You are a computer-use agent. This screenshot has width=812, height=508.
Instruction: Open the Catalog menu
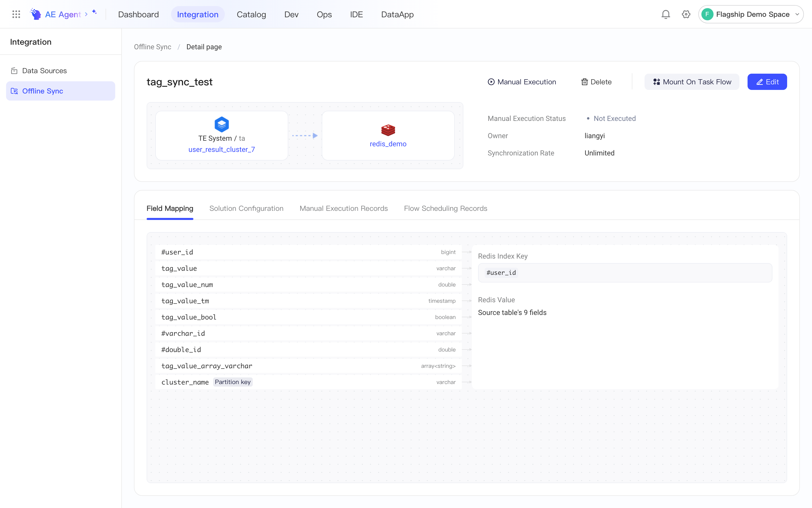[251, 14]
